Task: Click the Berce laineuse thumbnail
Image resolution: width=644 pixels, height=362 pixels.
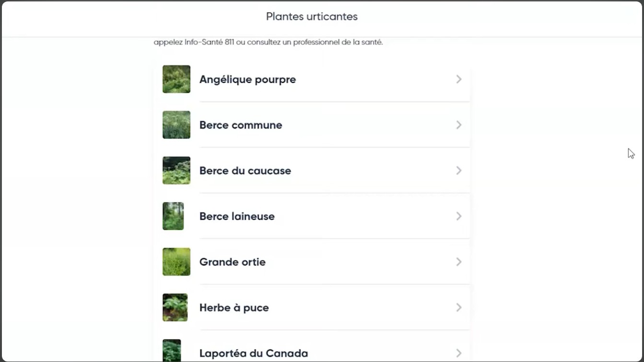Action: pyautogui.click(x=173, y=216)
